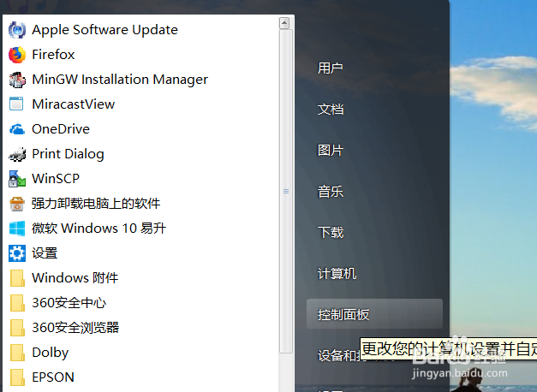
Task: Click the Print Dialog printer icon
Action: pos(17,154)
